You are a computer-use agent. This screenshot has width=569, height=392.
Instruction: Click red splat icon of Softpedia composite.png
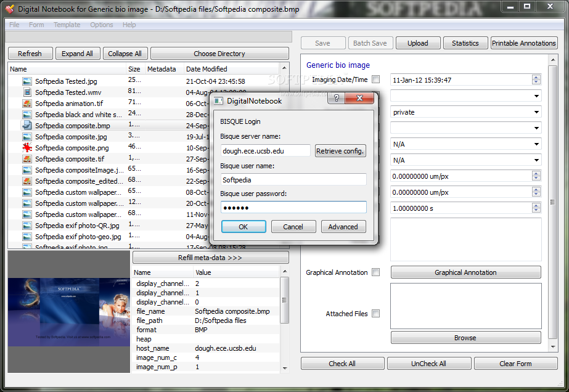point(27,148)
